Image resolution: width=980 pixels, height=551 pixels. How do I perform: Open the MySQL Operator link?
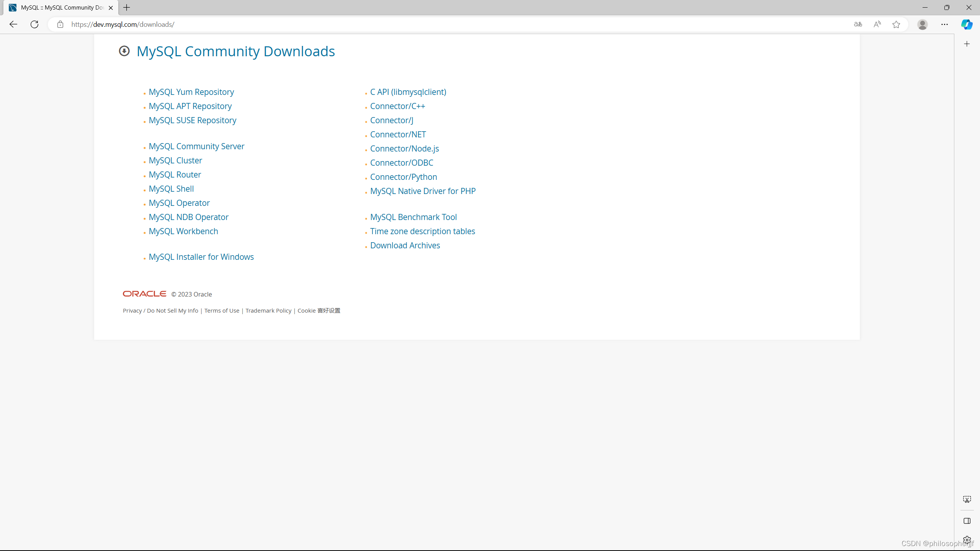tap(179, 203)
